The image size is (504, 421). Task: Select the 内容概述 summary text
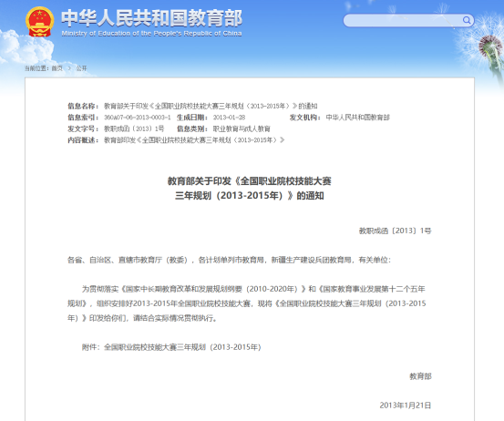(x=194, y=140)
